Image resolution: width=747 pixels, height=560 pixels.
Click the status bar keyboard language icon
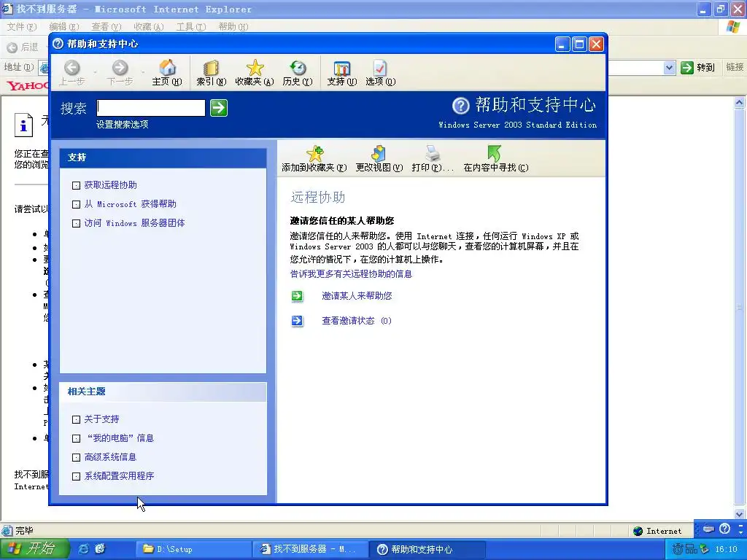point(708,529)
